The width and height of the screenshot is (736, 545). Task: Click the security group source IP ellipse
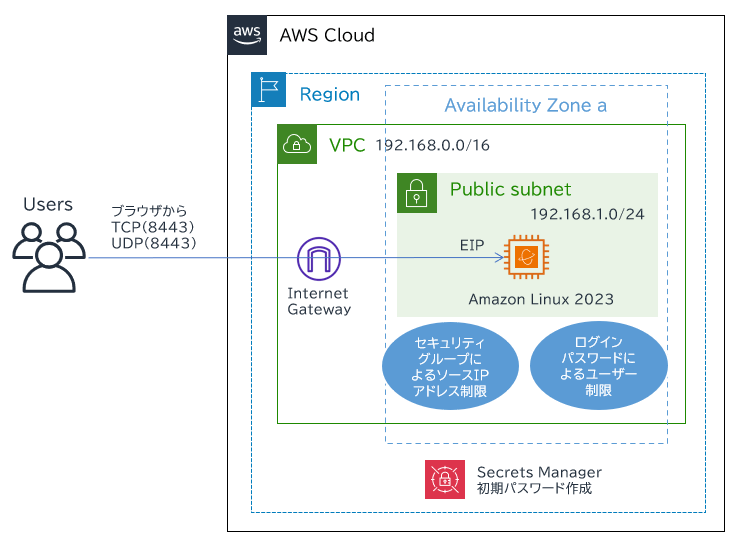click(x=450, y=366)
